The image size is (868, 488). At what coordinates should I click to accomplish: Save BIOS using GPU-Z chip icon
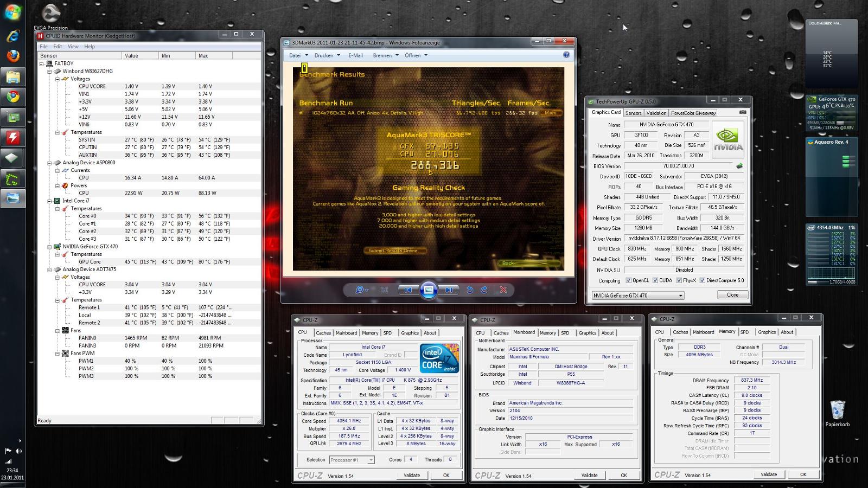[x=739, y=166]
